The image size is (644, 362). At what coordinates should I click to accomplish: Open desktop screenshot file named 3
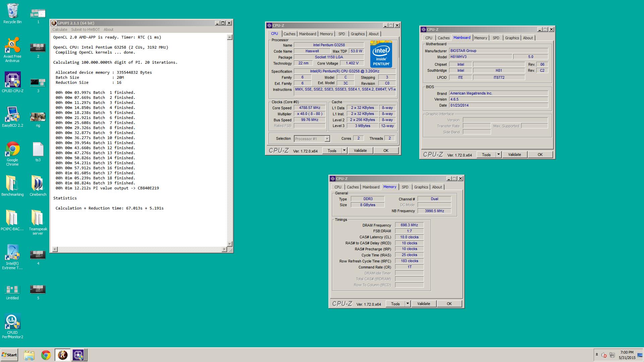click(x=38, y=85)
